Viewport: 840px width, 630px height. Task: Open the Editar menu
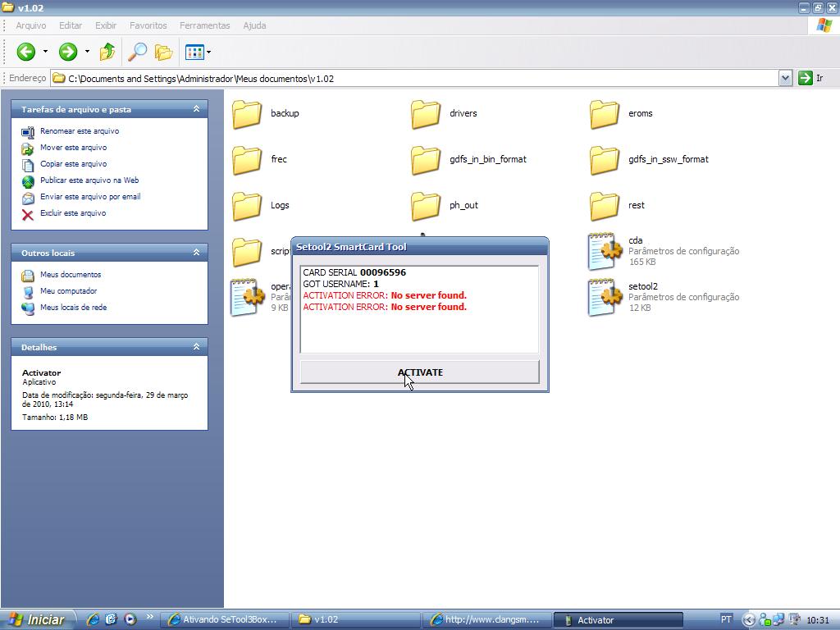point(71,25)
